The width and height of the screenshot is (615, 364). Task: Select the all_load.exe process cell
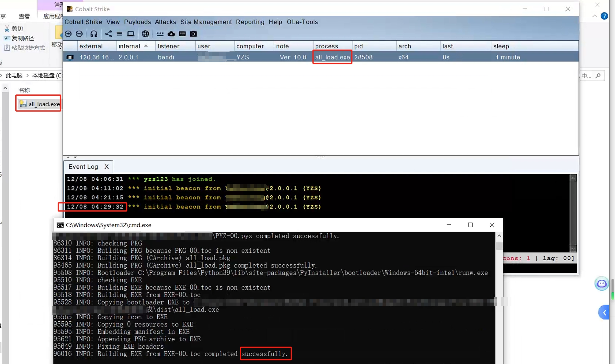332,57
